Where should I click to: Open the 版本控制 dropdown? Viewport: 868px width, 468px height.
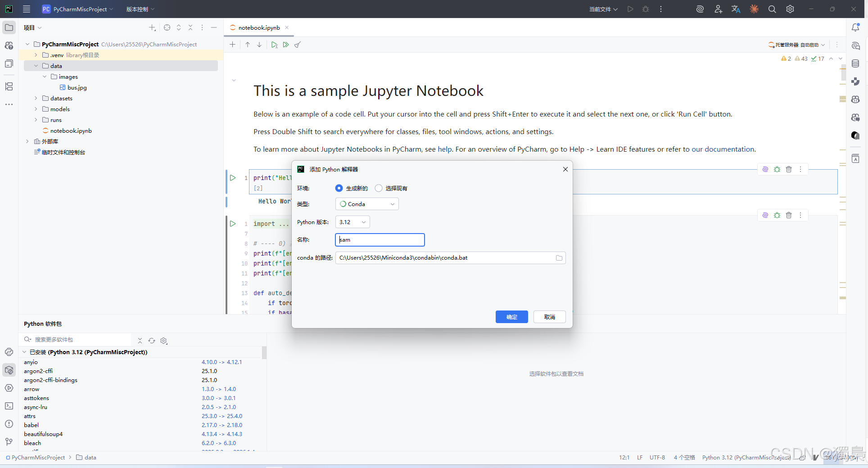[x=140, y=9]
